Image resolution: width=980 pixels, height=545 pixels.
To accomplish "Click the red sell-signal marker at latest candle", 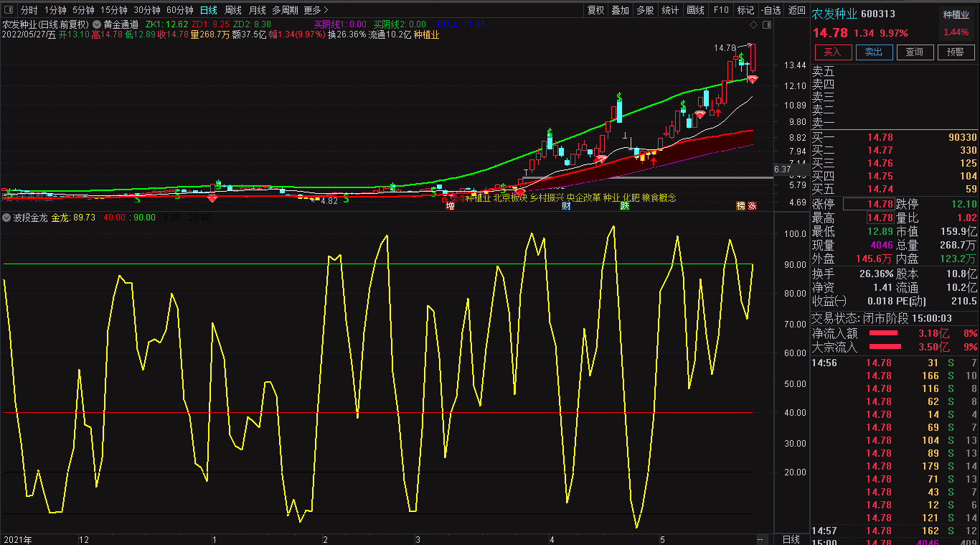I will pos(752,80).
